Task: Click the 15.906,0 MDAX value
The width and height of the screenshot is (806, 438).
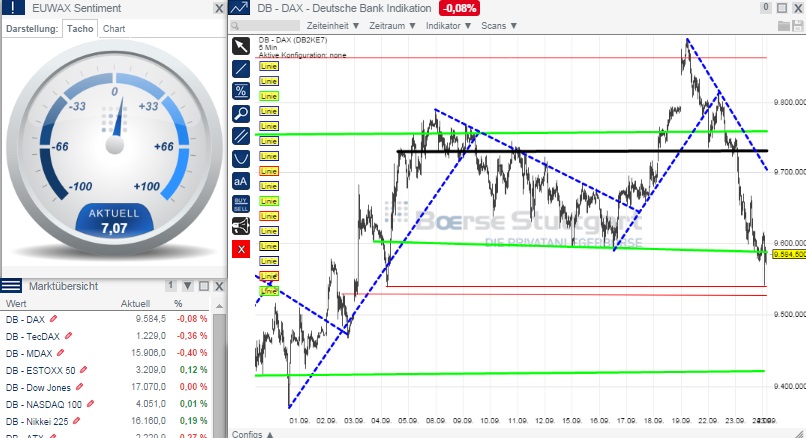Action: pos(148,353)
